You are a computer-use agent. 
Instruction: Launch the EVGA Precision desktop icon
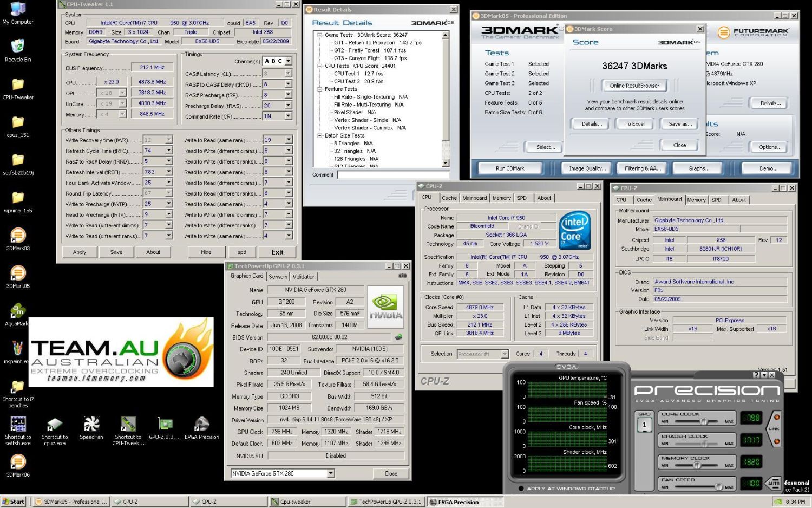point(202,428)
